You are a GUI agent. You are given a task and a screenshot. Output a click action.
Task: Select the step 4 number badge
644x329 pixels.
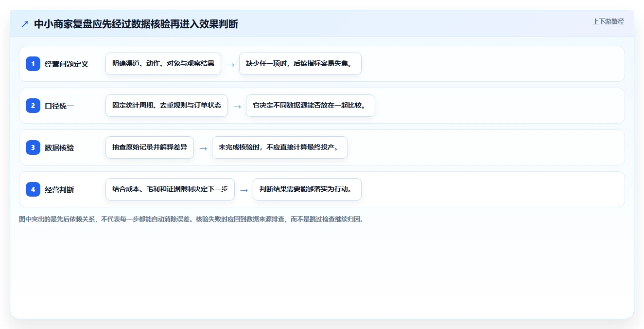(33, 189)
